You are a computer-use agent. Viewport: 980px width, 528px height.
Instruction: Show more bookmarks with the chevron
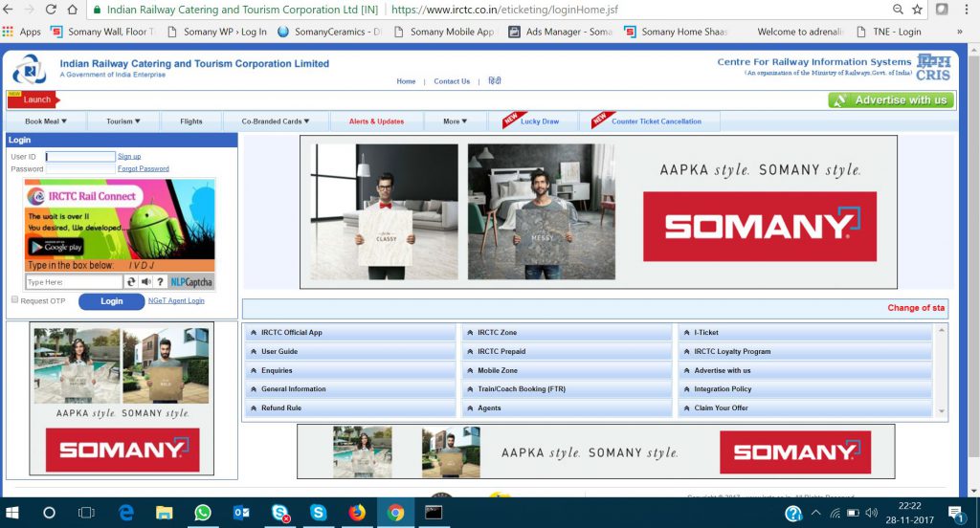tap(959, 32)
